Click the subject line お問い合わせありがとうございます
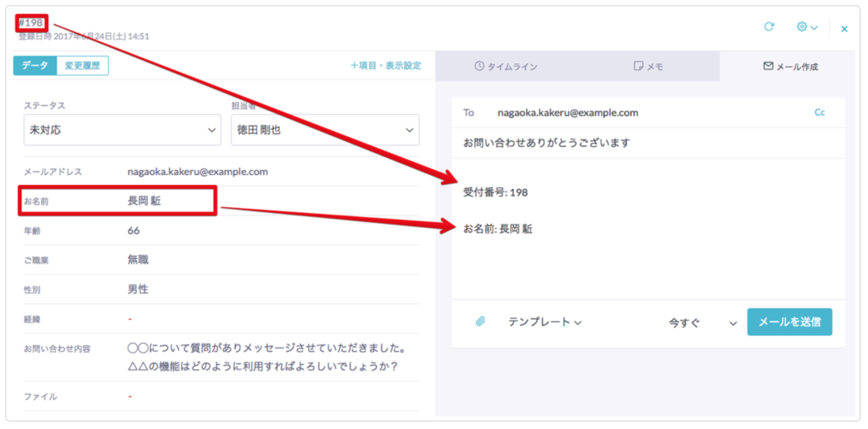The width and height of the screenshot is (868, 429). coord(546,143)
